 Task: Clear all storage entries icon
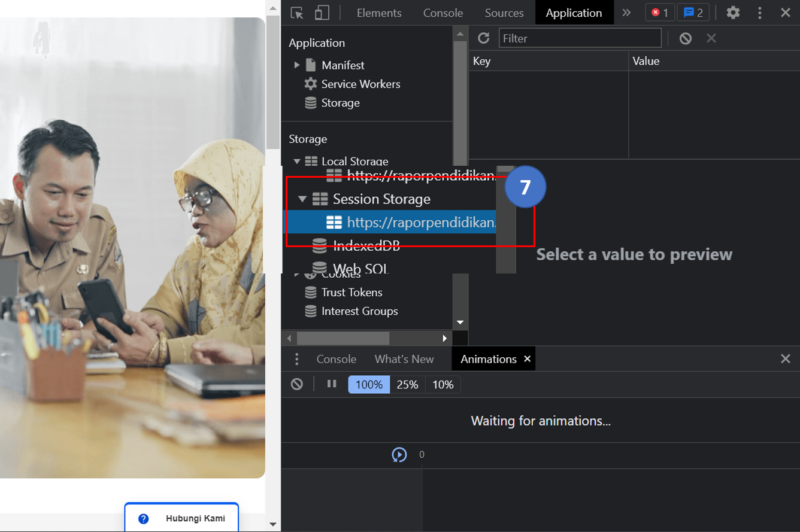[x=686, y=38]
